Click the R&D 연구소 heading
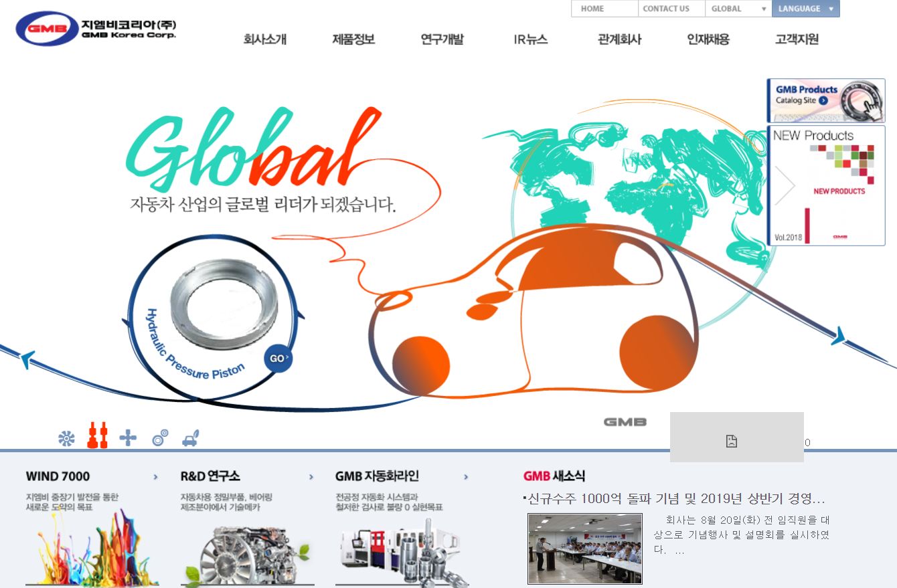897x588 pixels. 210,476
